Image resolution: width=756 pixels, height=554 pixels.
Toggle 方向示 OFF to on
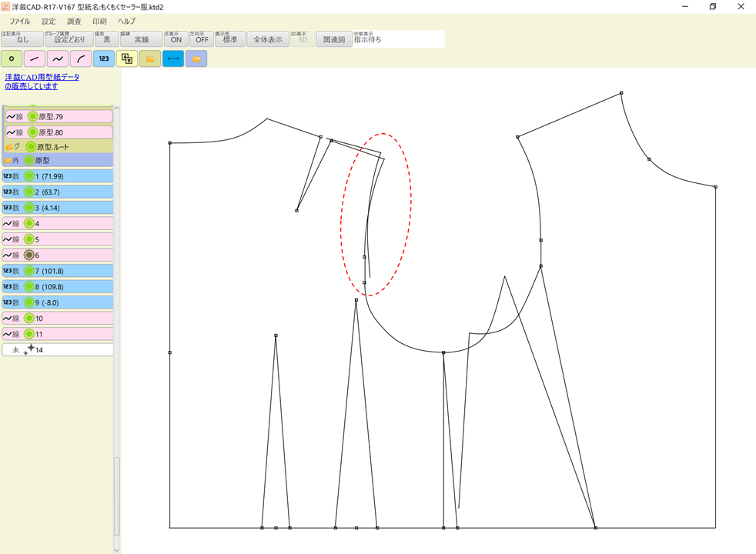[201, 38]
